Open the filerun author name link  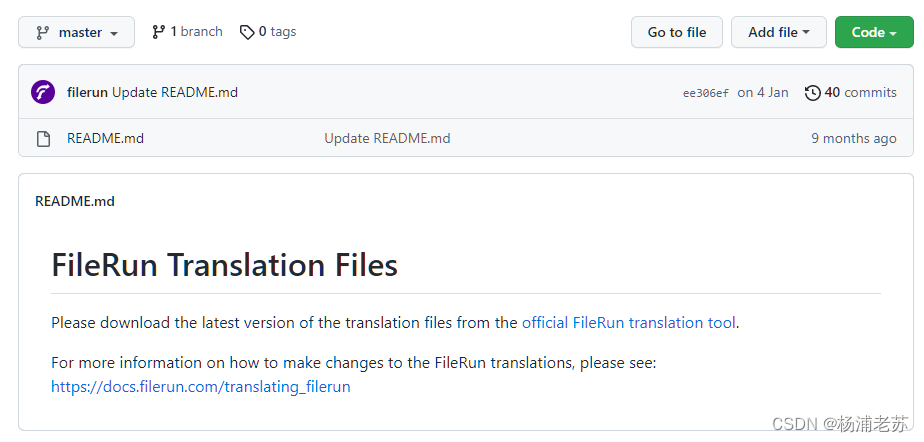(x=87, y=93)
